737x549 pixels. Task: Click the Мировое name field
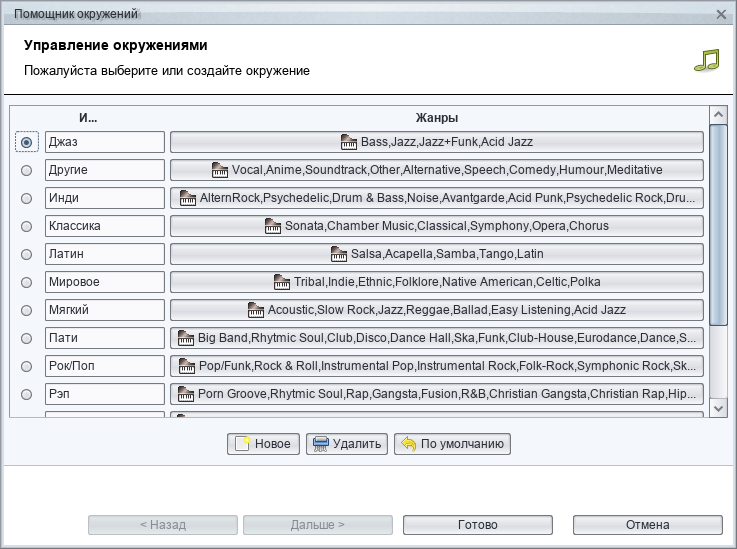(105, 282)
